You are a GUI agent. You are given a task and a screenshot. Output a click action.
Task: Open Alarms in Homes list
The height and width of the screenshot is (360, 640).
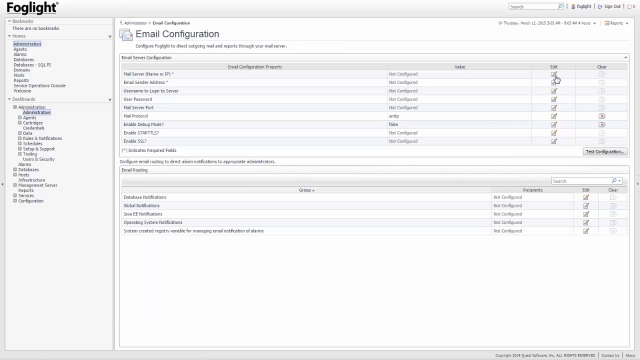tap(20, 54)
